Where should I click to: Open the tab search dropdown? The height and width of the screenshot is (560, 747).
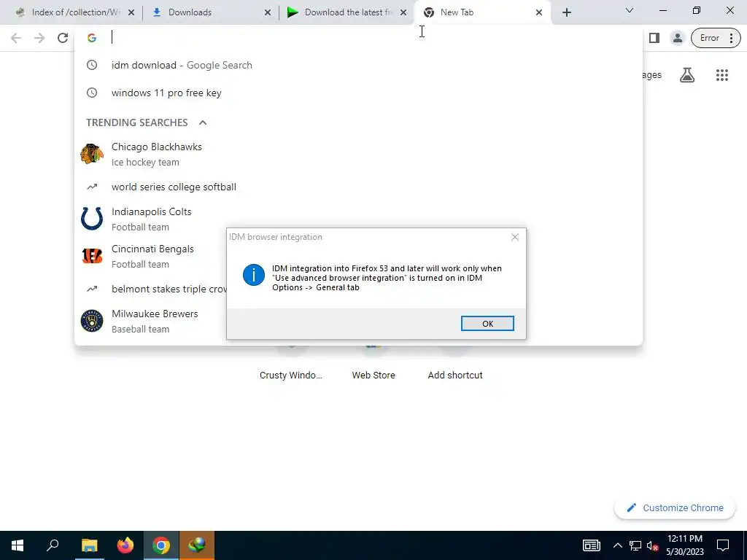(630, 10)
